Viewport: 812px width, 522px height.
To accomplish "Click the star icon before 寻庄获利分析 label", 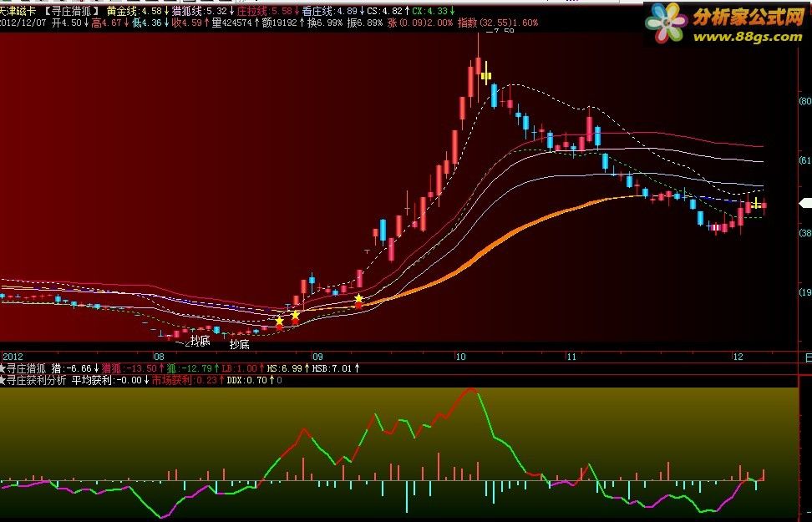I will click(2, 380).
